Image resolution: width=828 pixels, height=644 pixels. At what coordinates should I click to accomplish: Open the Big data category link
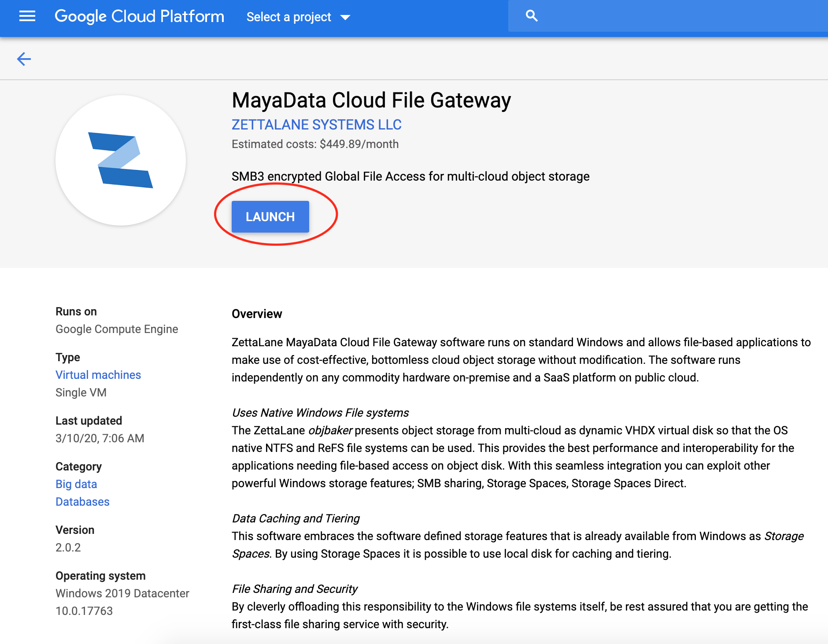(76, 484)
